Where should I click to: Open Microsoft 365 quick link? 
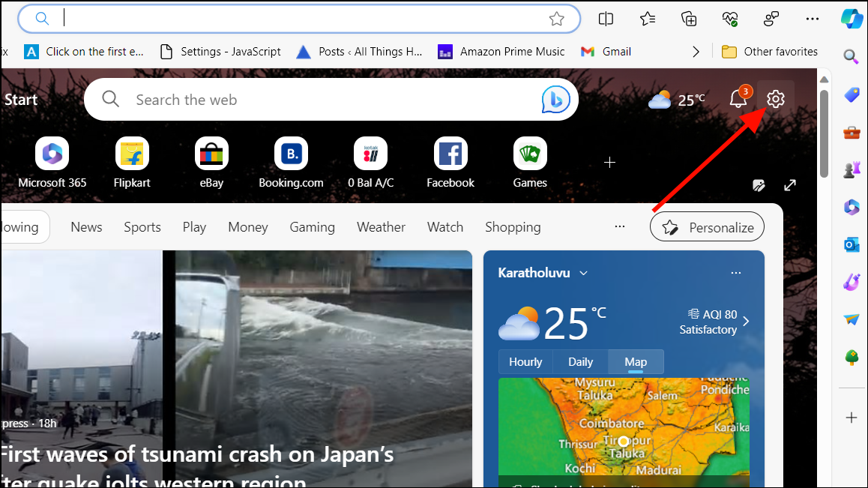52,163
